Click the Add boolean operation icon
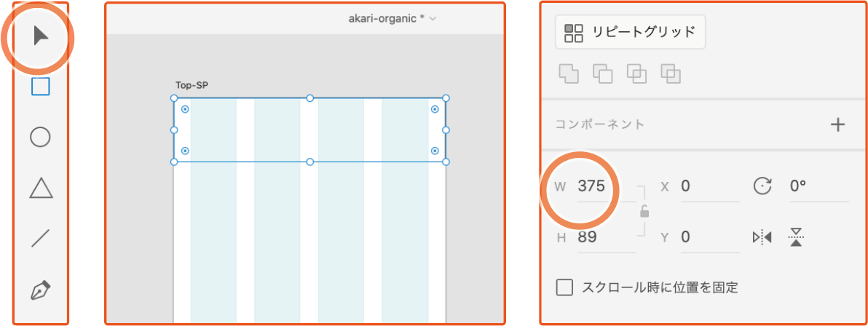The width and height of the screenshot is (868, 326). (568, 73)
